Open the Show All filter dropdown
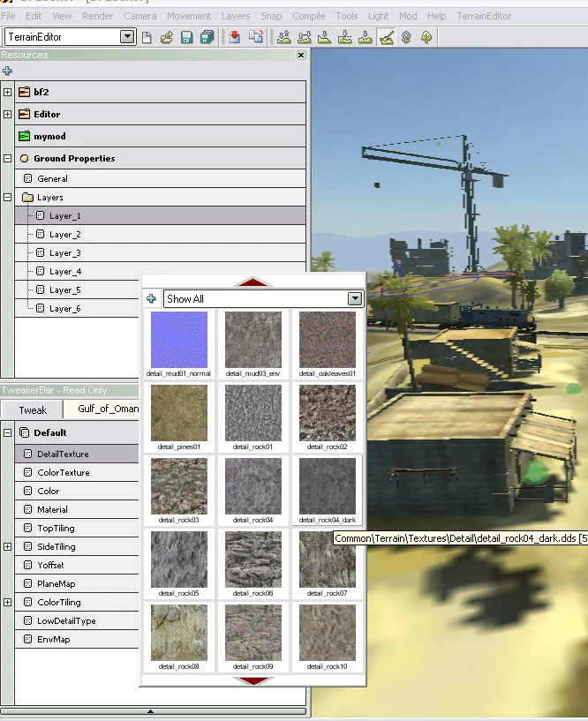This screenshot has width=588, height=721. click(x=355, y=299)
